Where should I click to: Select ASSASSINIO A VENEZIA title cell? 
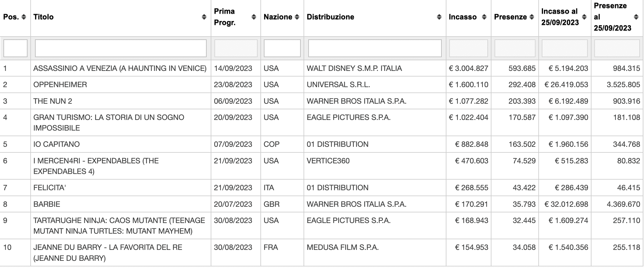point(120,68)
